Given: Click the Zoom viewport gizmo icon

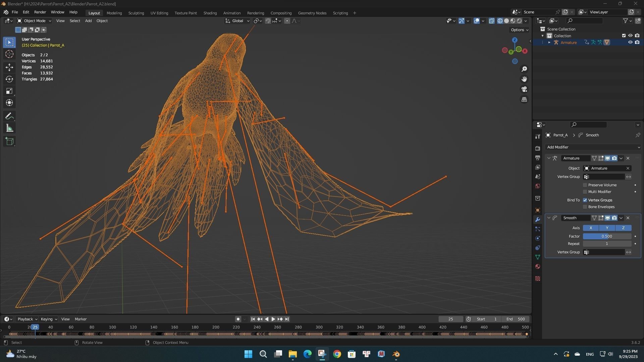Looking at the screenshot, I should tap(524, 69).
